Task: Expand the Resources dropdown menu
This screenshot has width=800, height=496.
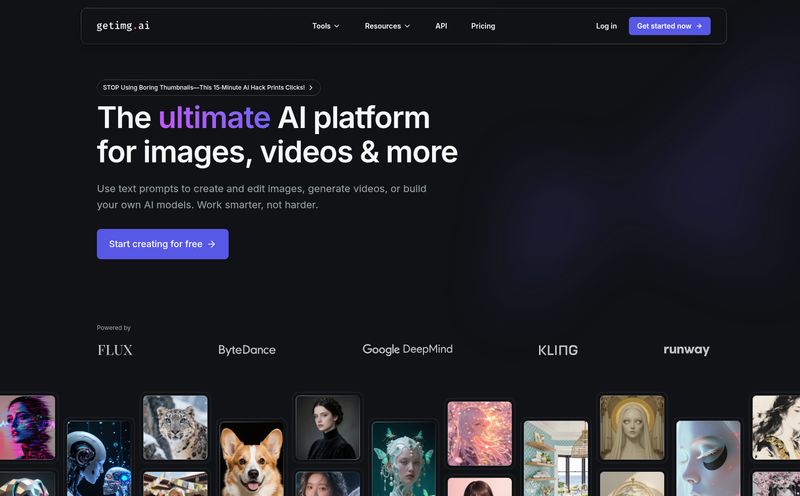Action: coord(387,26)
